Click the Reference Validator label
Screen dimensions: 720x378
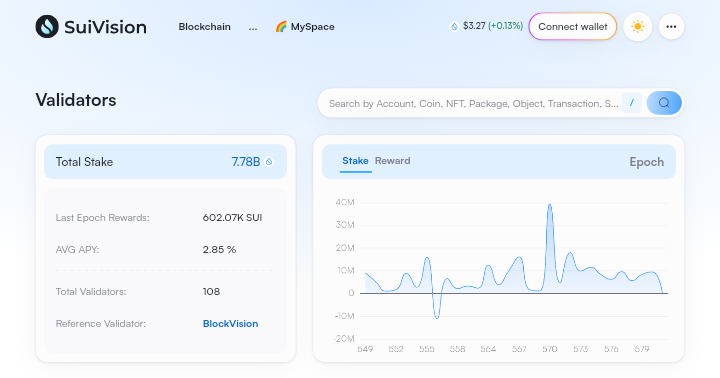click(x=101, y=323)
